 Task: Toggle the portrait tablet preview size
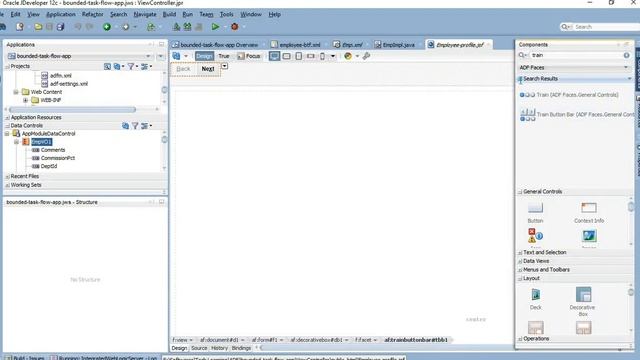[x=299, y=56]
